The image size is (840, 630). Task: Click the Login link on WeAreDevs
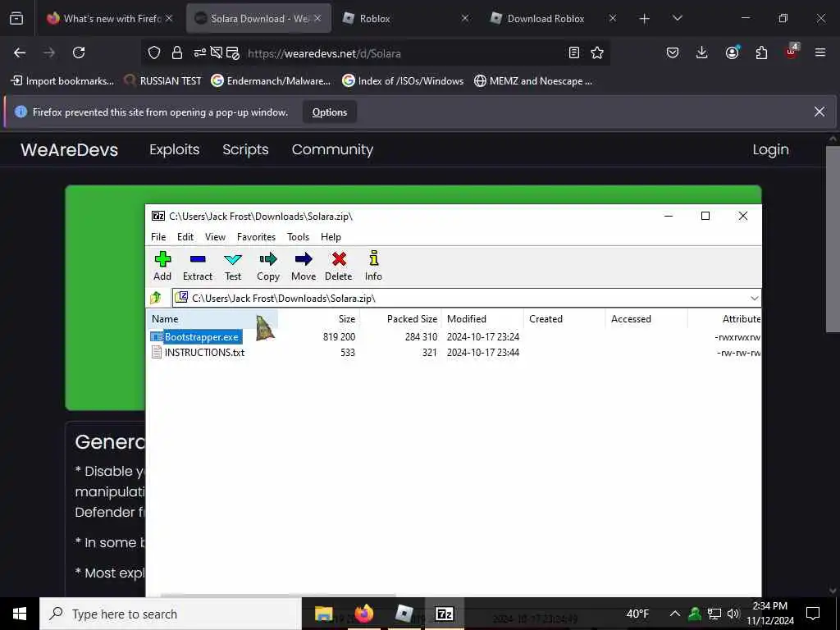[x=770, y=149]
